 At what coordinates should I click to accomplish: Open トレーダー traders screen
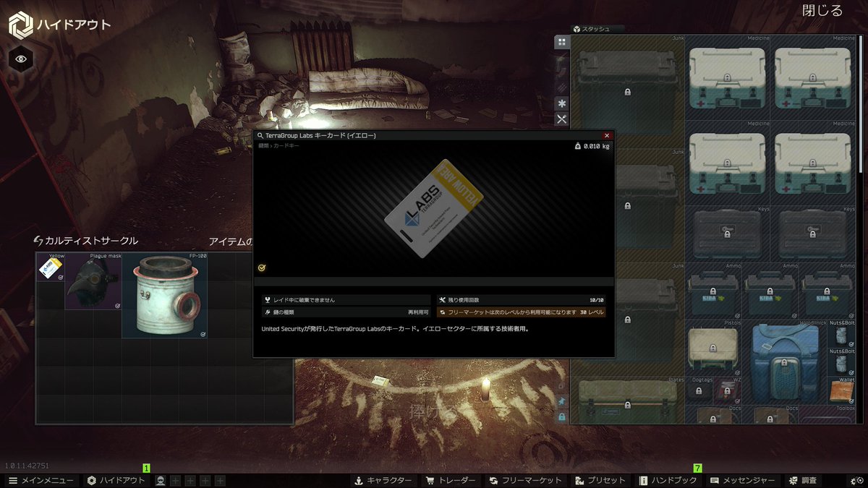tap(451, 480)
